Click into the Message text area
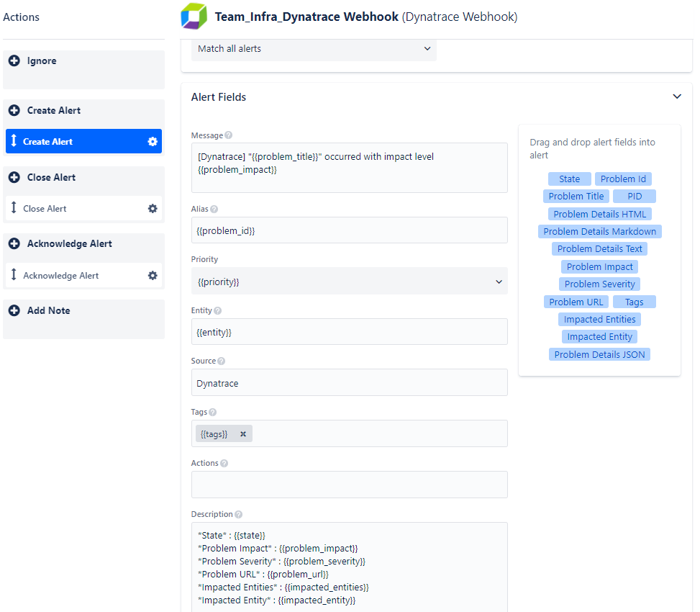The height and width of the screenshot is (612, 700). click(350, 168)
